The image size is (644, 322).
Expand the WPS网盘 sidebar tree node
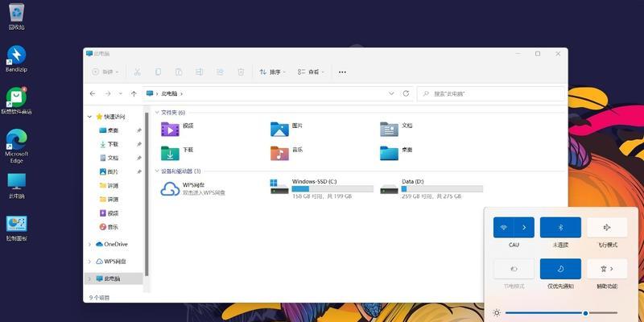pos(89,262)
